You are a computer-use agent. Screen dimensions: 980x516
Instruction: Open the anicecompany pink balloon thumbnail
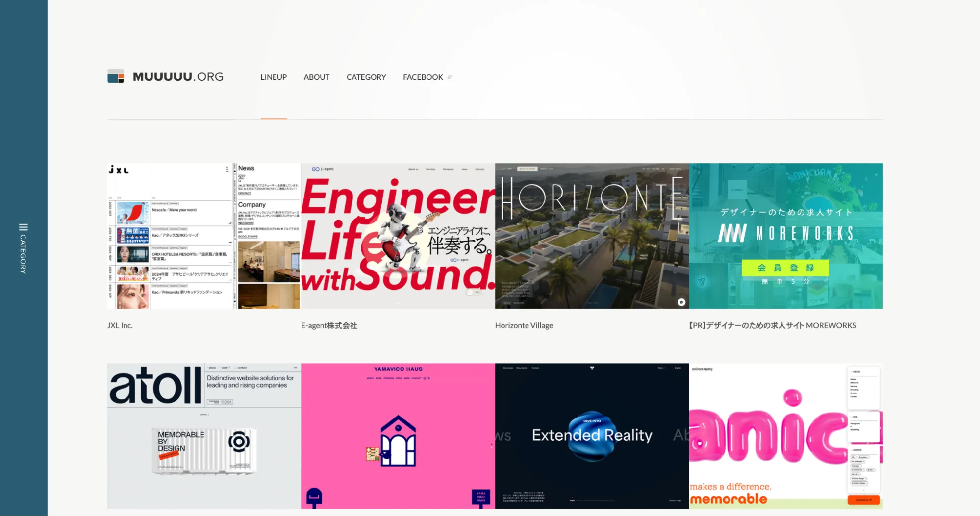tap(786, 436)
